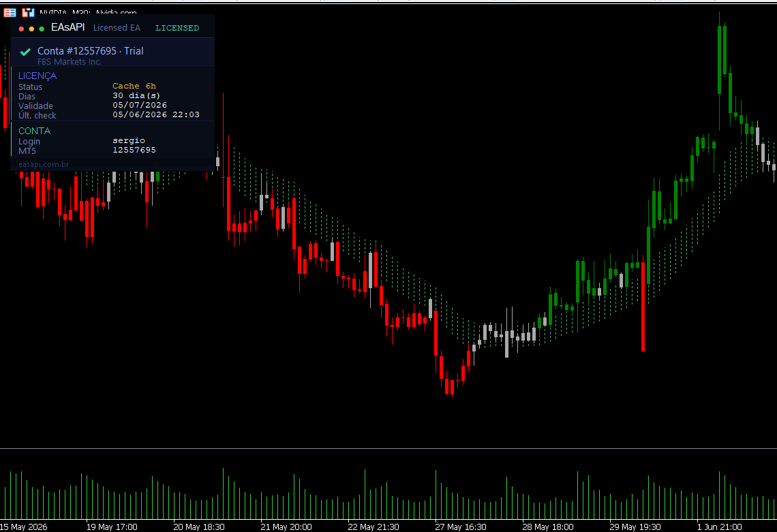Click the '20 May 18:30' time axis label
Viewport: 777px width, 532px height.
click(199, 527)
